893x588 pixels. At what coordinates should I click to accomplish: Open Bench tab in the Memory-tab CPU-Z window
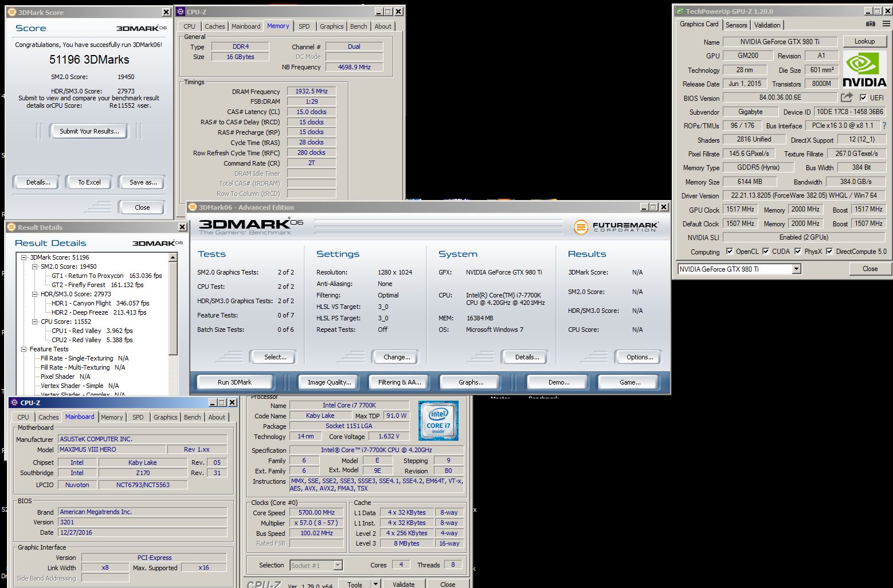(x=358, y=26)
